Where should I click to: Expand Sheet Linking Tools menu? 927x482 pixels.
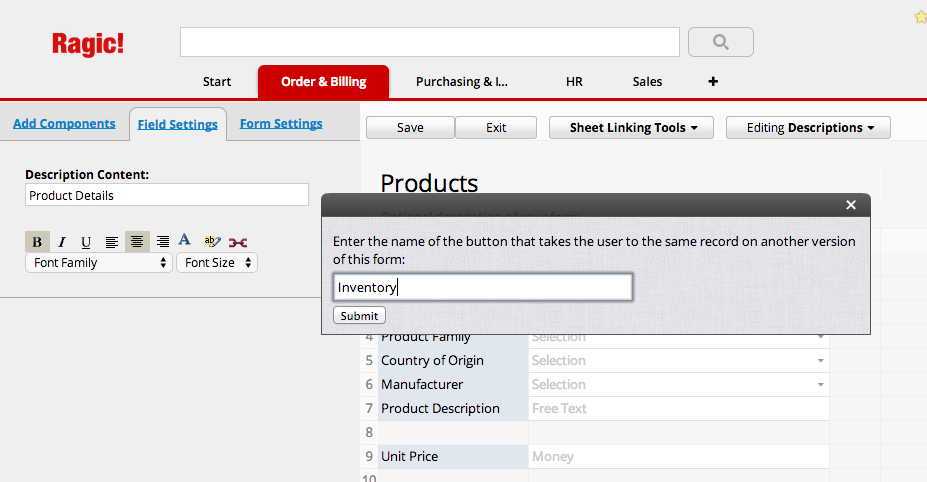click(631, 128)
